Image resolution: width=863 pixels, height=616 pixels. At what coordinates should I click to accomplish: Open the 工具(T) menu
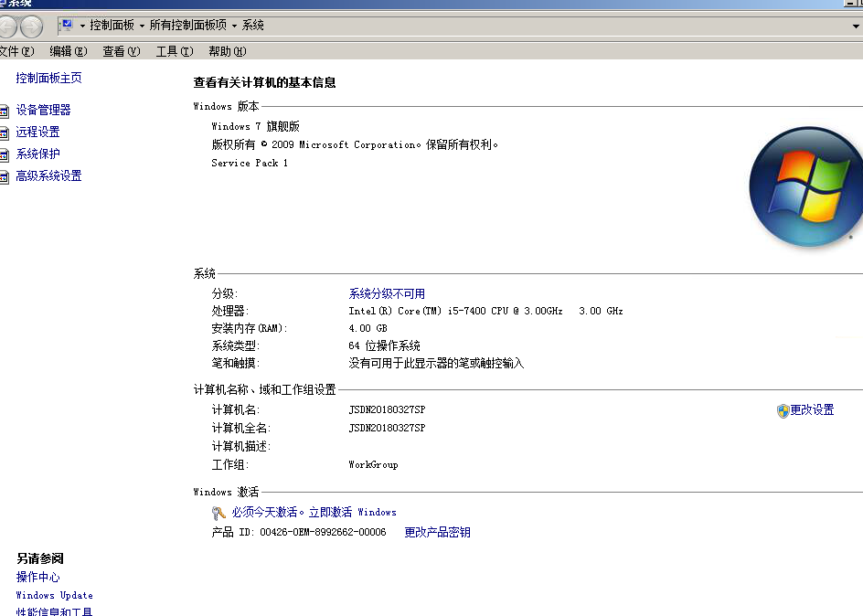pos(175,51)
